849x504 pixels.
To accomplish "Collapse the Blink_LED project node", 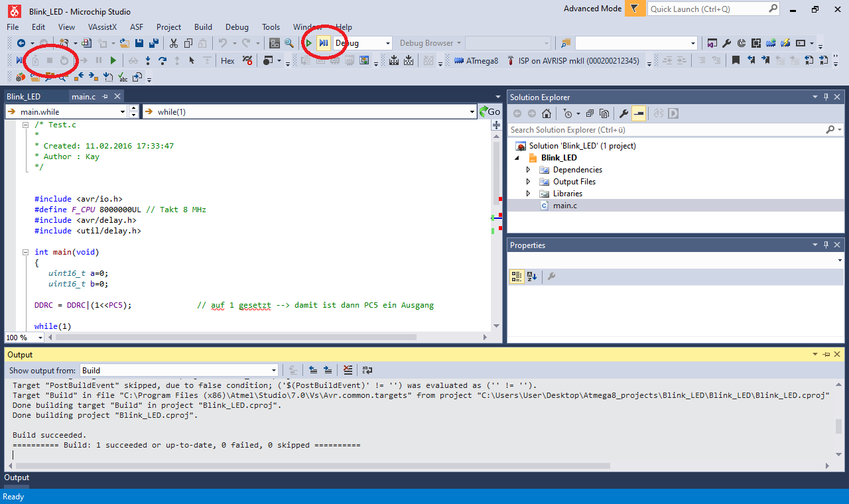I will pyautogui.click(x=517, y=158).
